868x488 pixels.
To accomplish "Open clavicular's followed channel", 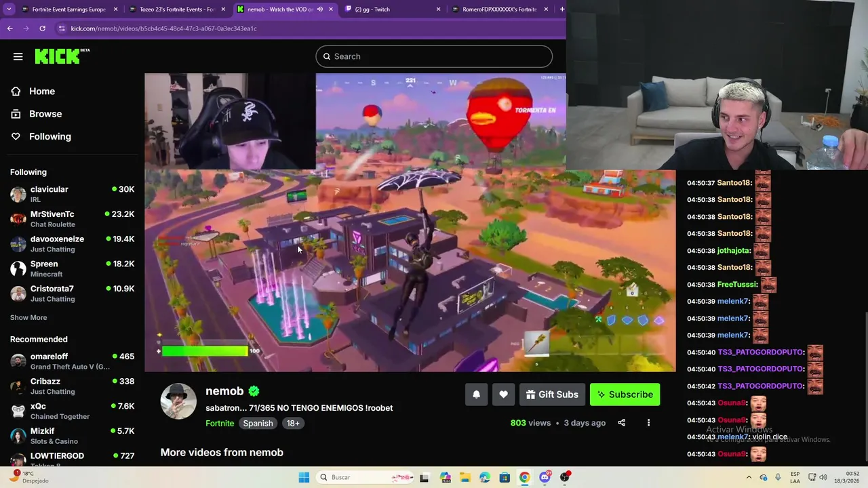I will click(x=72, y=194).
